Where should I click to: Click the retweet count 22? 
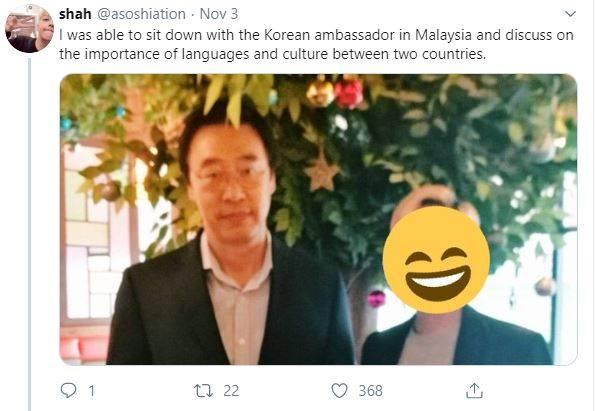tap(231, 391)
